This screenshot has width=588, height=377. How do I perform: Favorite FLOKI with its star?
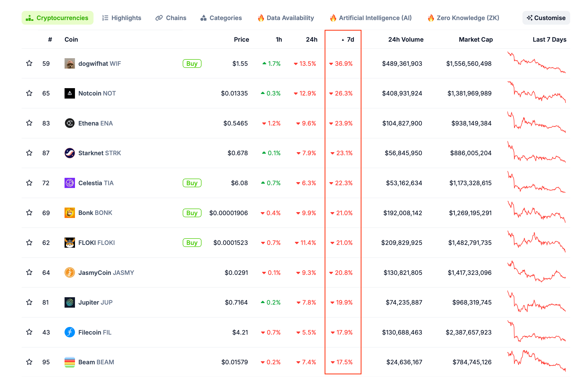[29, 242]
